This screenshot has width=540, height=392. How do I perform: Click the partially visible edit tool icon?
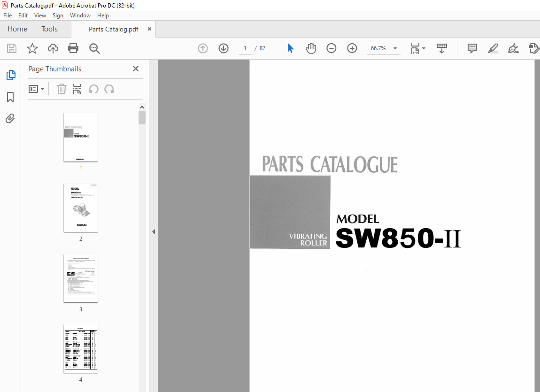534,48
